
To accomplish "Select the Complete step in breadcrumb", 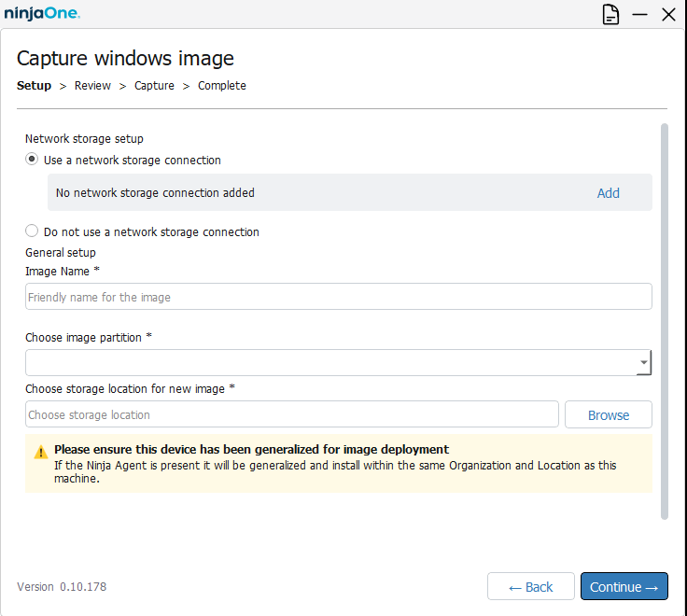I will pyautogui.click(x=222, y=86).
